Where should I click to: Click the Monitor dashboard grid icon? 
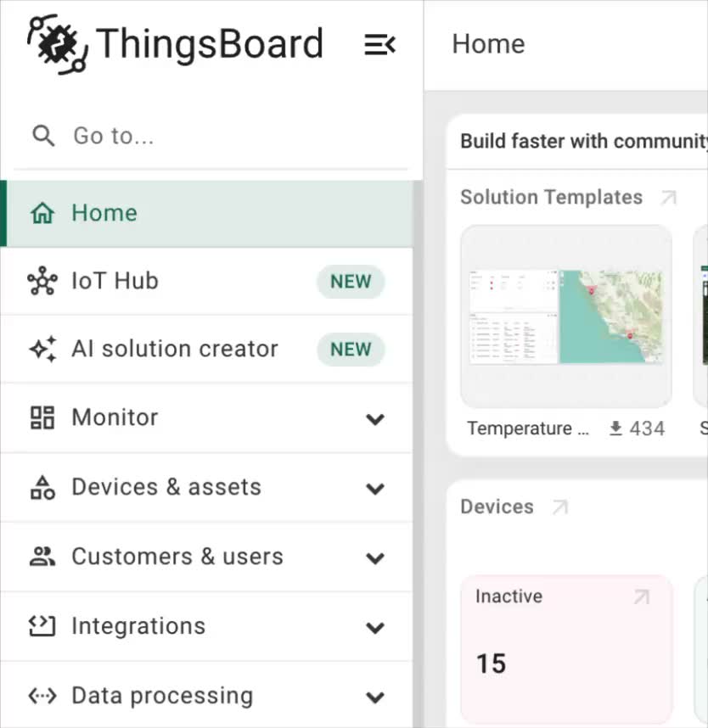[42, 417]
